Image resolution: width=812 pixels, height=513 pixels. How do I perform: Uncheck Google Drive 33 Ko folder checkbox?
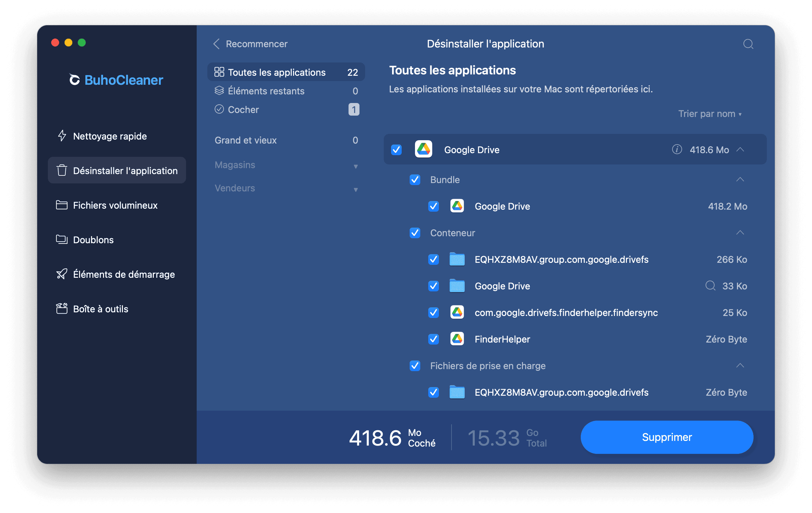[x=434, y=286]
